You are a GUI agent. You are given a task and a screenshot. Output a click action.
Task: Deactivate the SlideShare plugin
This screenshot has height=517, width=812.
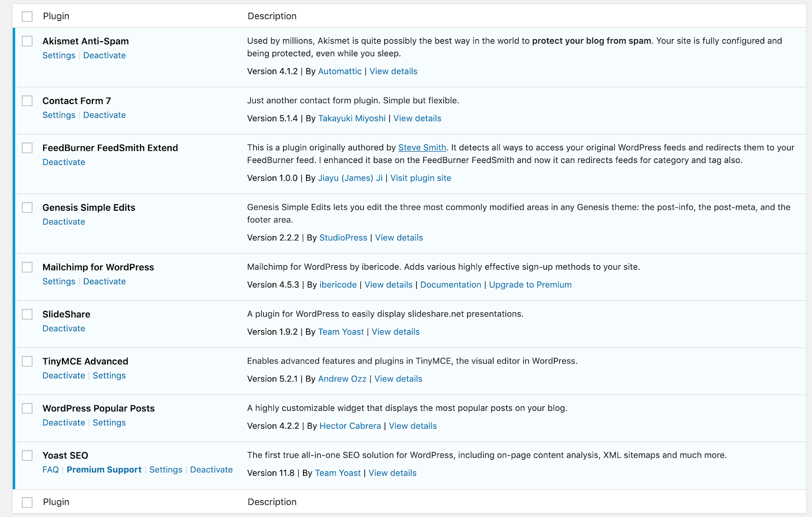click(x=64, y=329)
